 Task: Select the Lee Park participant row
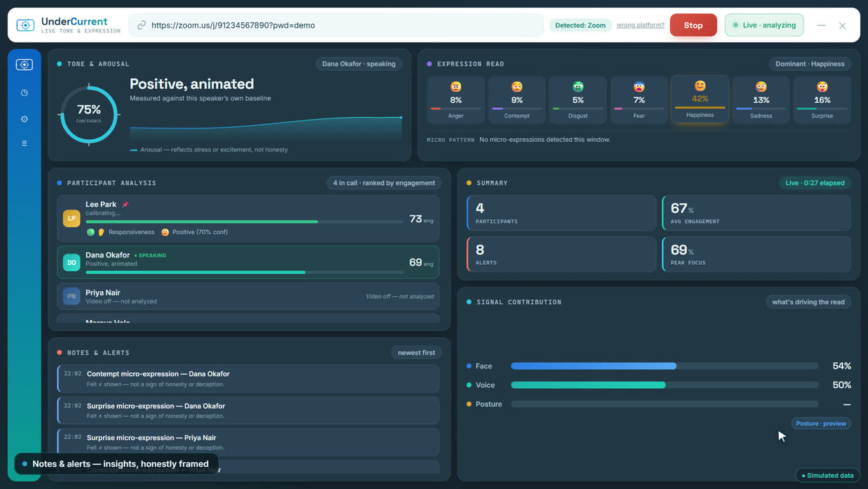pyautogui.click(x=248, y=218)
